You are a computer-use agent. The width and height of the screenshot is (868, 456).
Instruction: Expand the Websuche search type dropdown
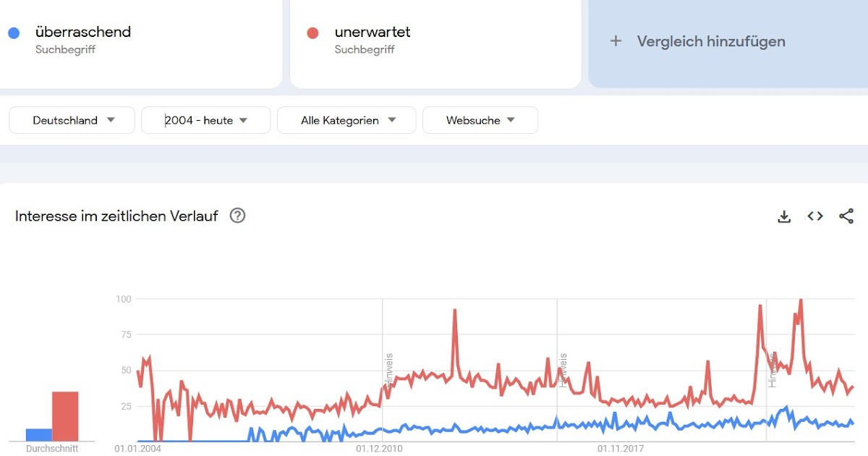coord(480,120)
